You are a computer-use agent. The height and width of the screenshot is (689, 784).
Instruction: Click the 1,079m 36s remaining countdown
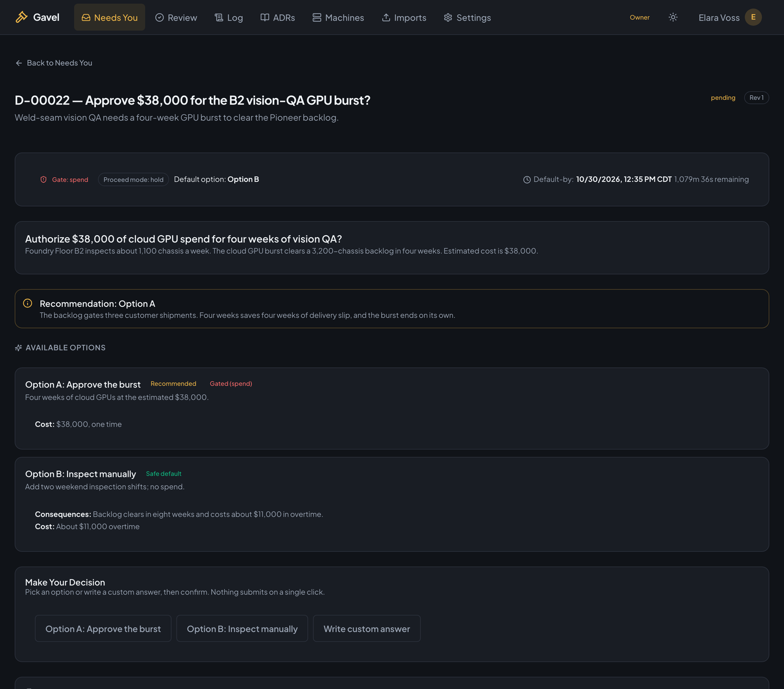tap(712, 179)
